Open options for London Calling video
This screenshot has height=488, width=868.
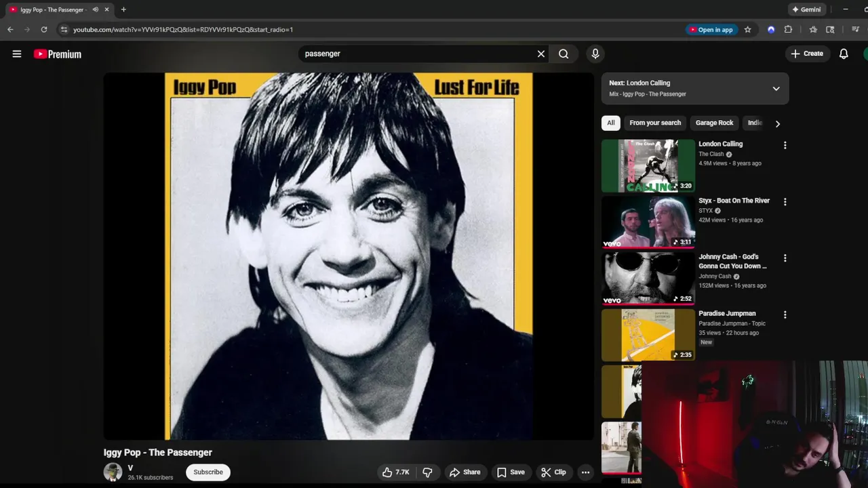[785, 145]
